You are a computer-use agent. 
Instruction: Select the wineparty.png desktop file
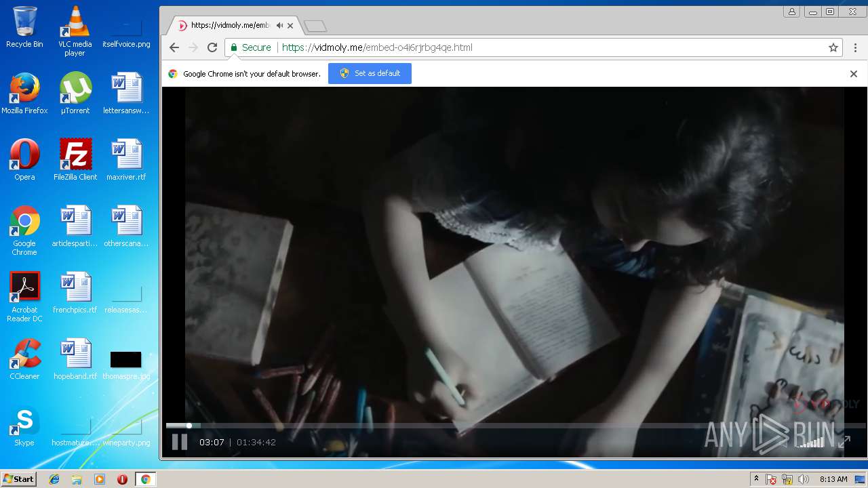pyautogui.click(x=126, y=432)
